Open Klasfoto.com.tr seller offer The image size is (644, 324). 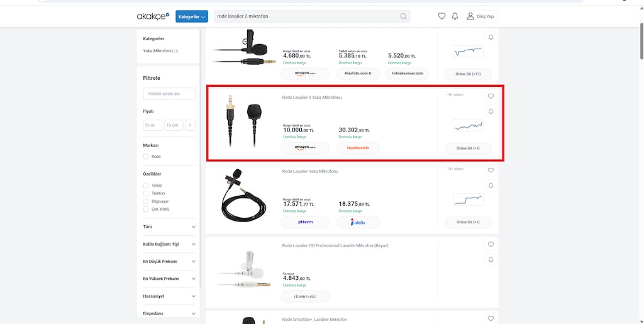click(x=358, y=74)
